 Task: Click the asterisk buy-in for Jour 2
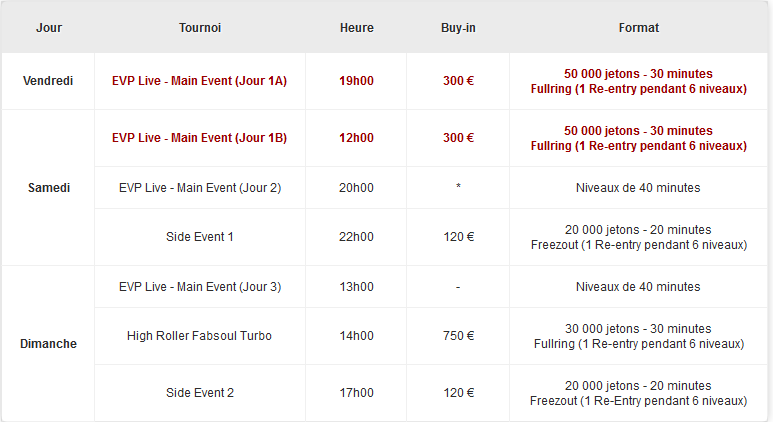tap(458, 186)
